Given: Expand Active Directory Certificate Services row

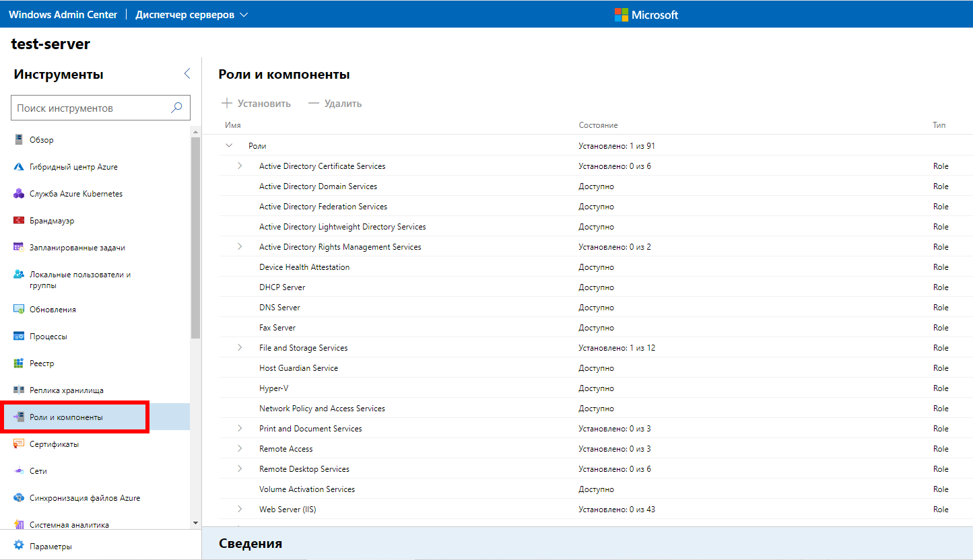Looking at the screenshot, I should point(240,166).
